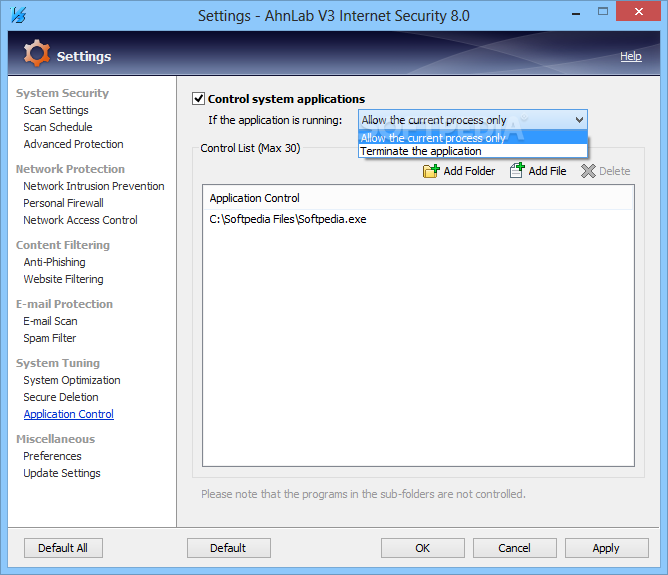
Task: Open Scan Schedule page
Action: click(58, 127)
